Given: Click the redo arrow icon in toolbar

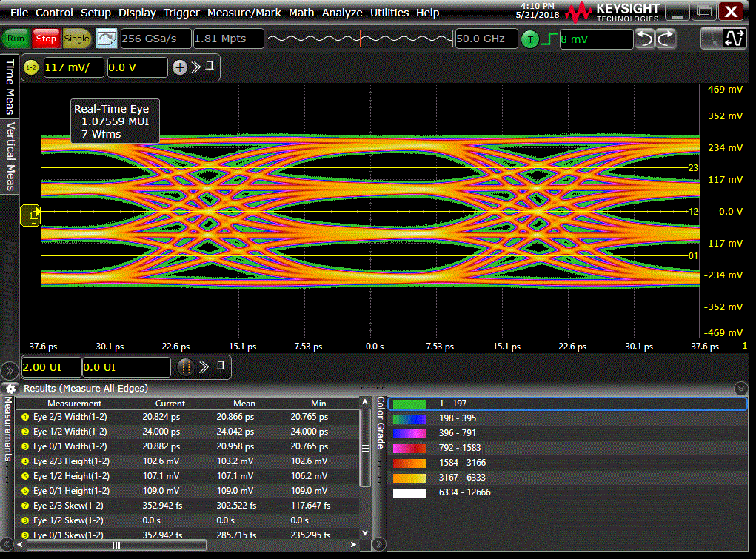Looking at the screenshot, I should (x=666, y=39).
